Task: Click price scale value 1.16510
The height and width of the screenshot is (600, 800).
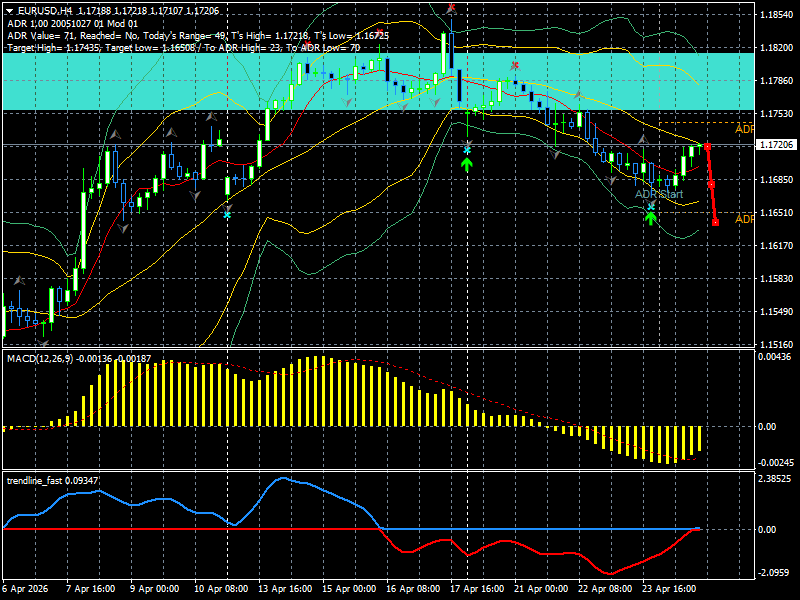Action: 777,212
